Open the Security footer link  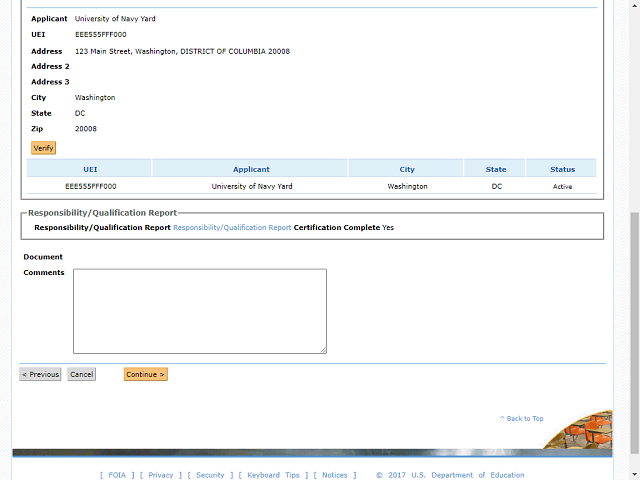click(210, 475)
